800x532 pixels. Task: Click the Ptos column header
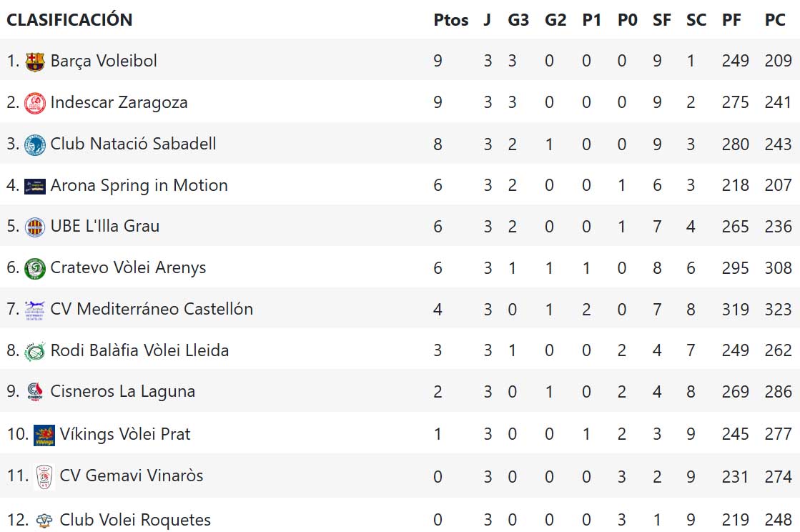pyautogui.click(x=450, y=20)
